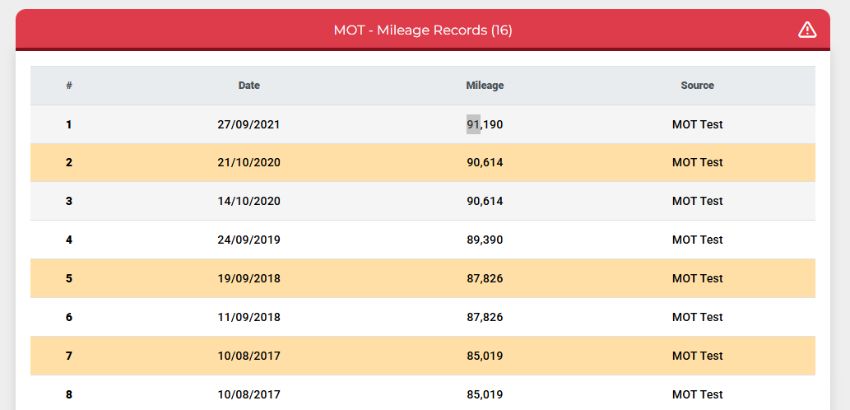850x410 pixels.
Task: Select the 24/09/2019 date cell
Action: point(249,240)
